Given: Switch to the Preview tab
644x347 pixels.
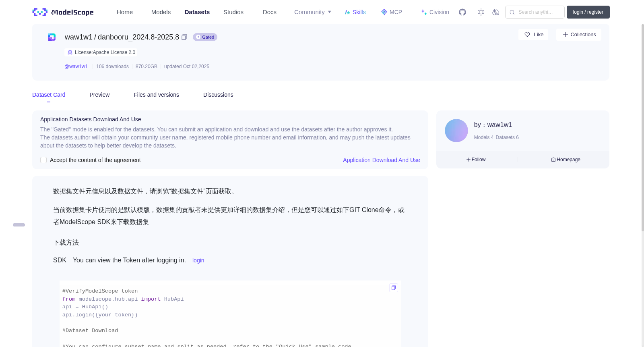Looking at the screenshot, I should (x=99, y=95).
